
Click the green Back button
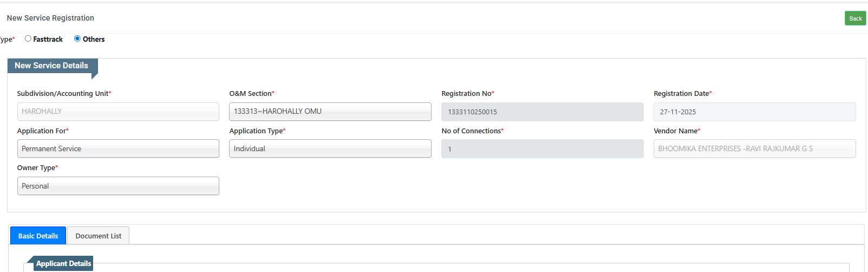[855, 18]
